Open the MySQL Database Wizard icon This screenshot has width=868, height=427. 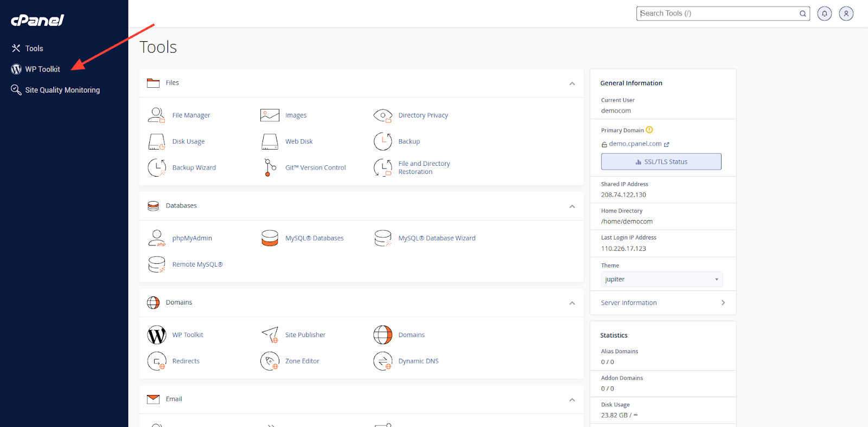(x=382, y=238)
